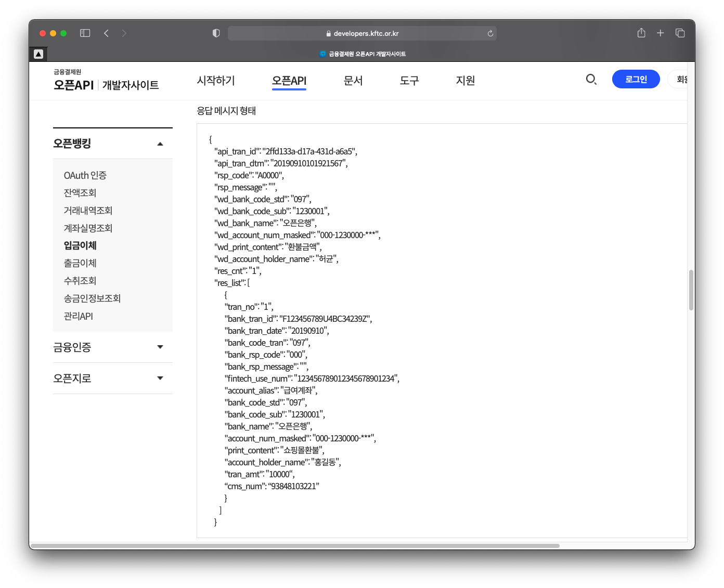Click the "bank_tran_id" line in res_list

click(x=299, y=319)
